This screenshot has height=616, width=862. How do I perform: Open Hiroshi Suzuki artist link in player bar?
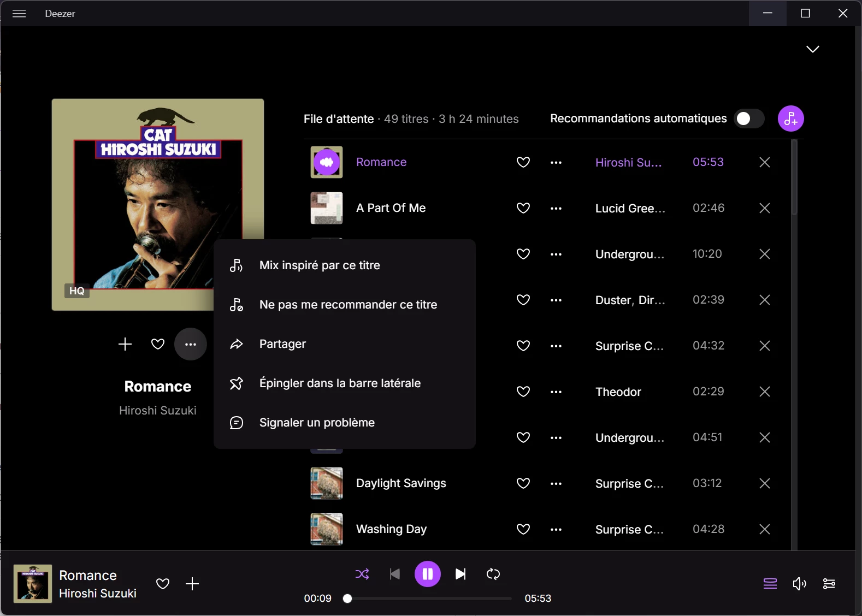pyautogui.click(x=98, y=594)
